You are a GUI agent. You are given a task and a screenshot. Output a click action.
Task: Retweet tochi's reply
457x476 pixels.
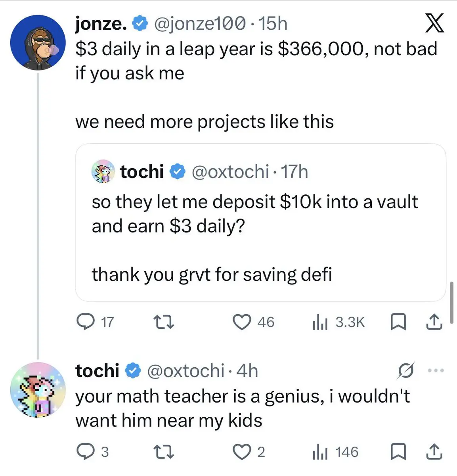coord(163,452)
